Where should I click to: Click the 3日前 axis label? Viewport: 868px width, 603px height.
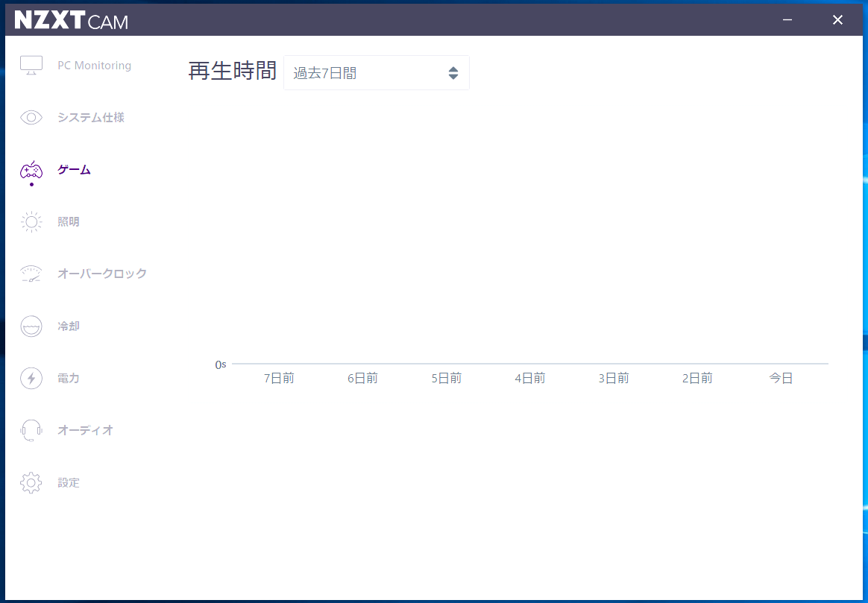(x=614, y=379)
